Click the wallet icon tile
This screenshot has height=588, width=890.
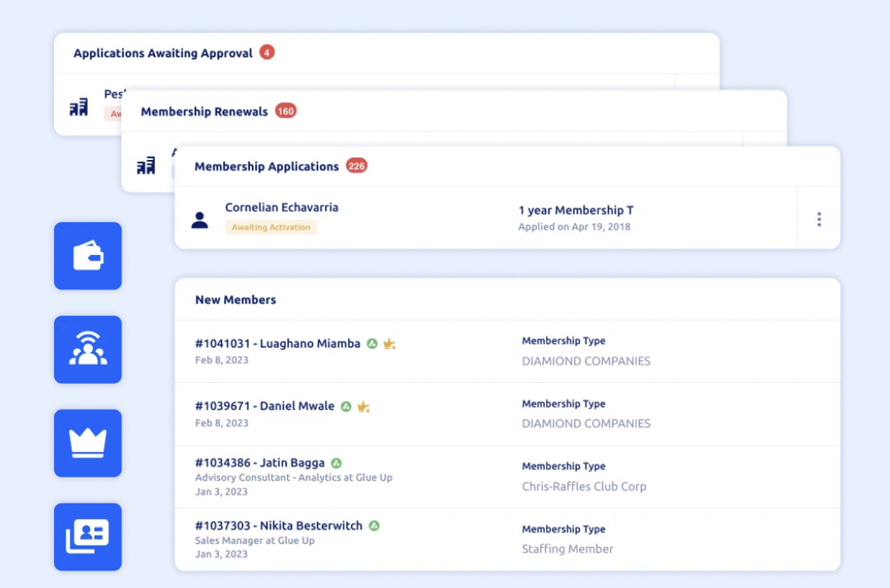coord(88,256)
